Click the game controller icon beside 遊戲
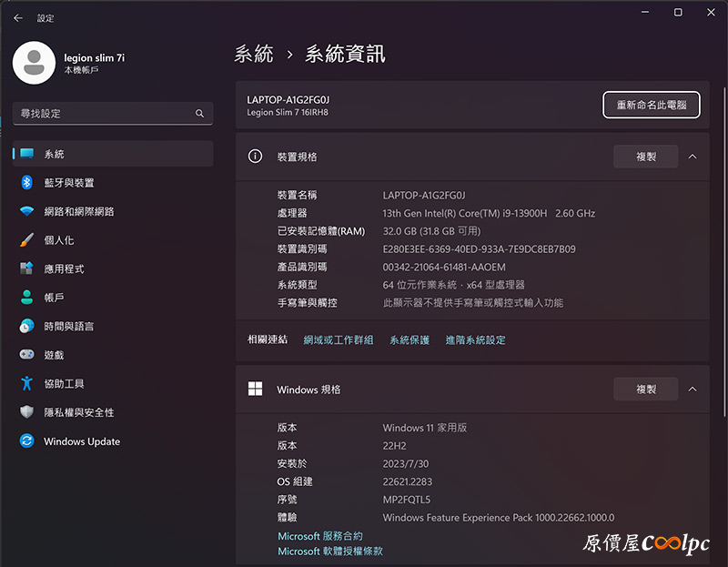This screenshot has height=567, width=728. pyautogui.click(x=27, y=355)
